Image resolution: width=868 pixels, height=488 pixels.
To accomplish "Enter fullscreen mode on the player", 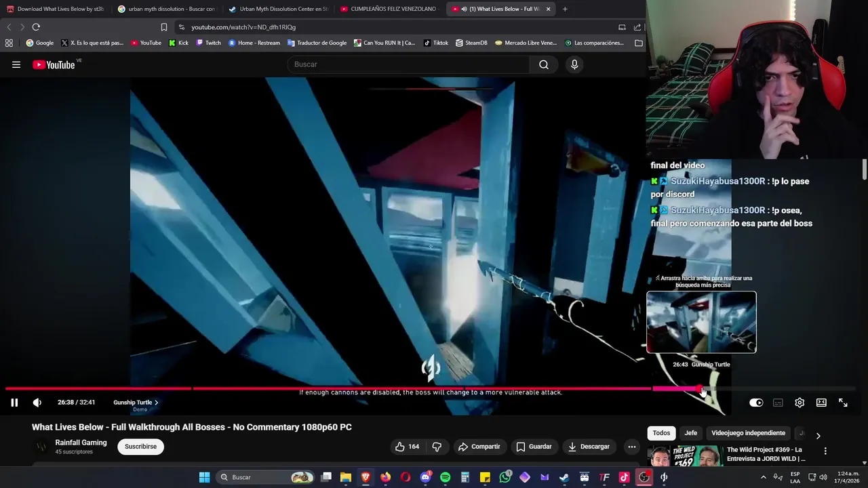I will (x=843, y=403).
